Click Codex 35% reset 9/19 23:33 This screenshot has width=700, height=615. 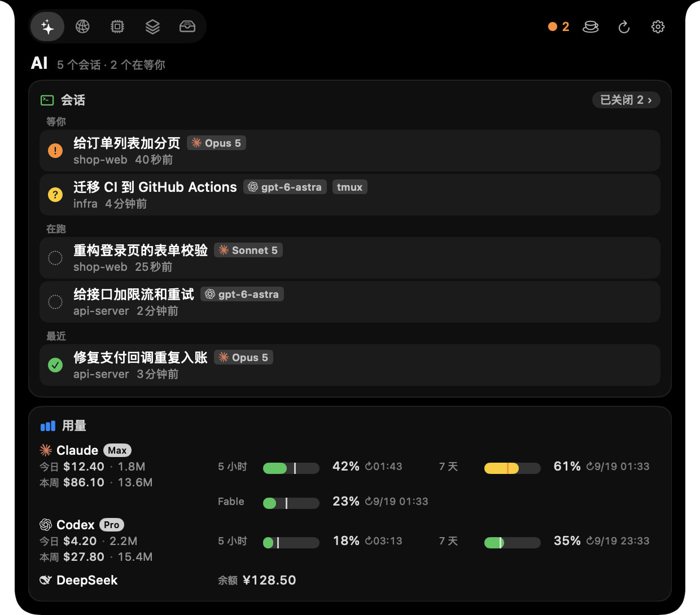[x=618, y=541]
